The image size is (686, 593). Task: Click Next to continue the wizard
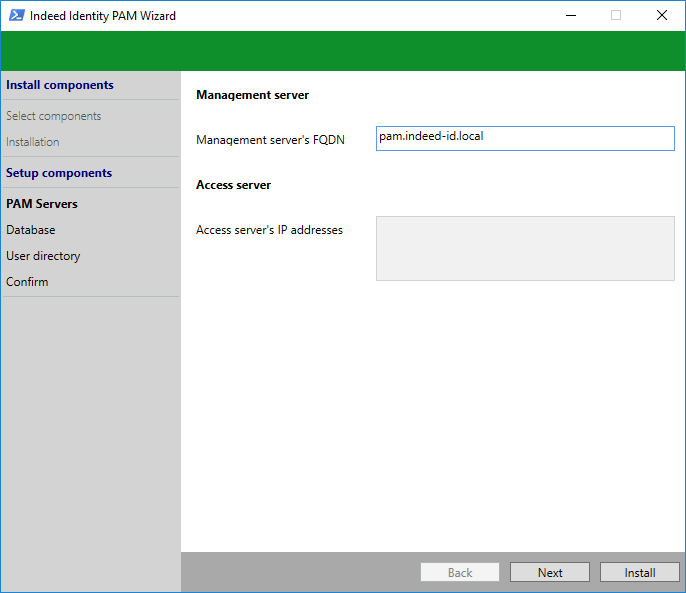point(550,573)
